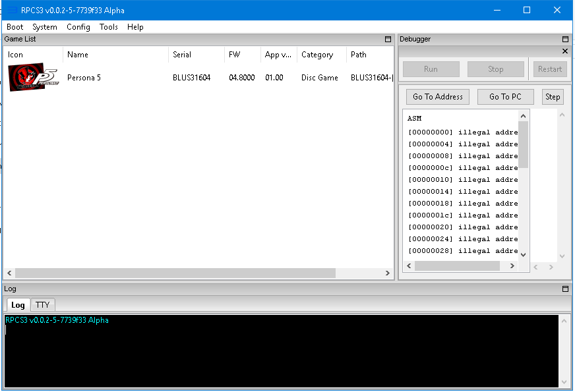Click the Go To PC button
575x392 pixels.
coord(505,97)
